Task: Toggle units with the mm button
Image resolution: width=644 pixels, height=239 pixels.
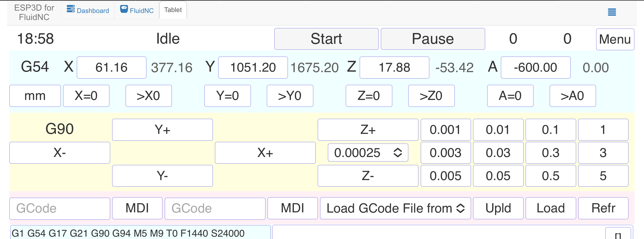Action: coord(35,96)
